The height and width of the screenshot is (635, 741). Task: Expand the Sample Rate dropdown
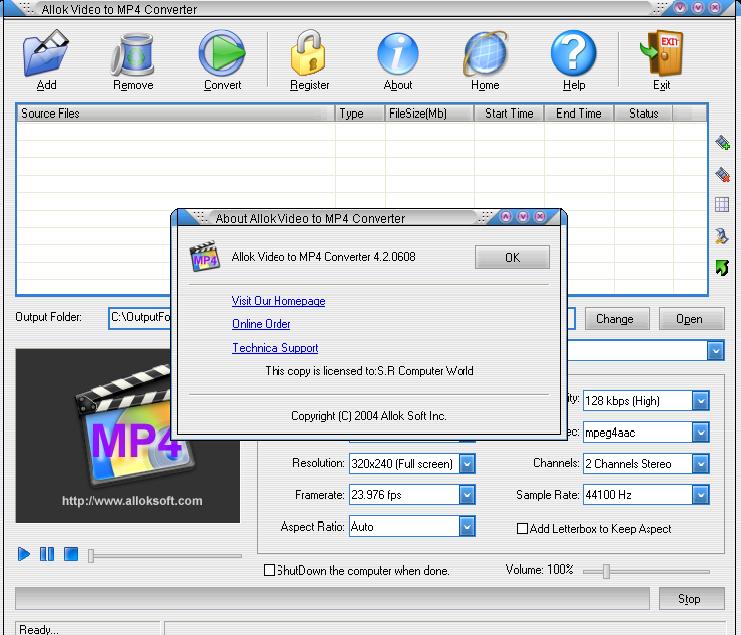pyautogui.click(x=701, y=495)
